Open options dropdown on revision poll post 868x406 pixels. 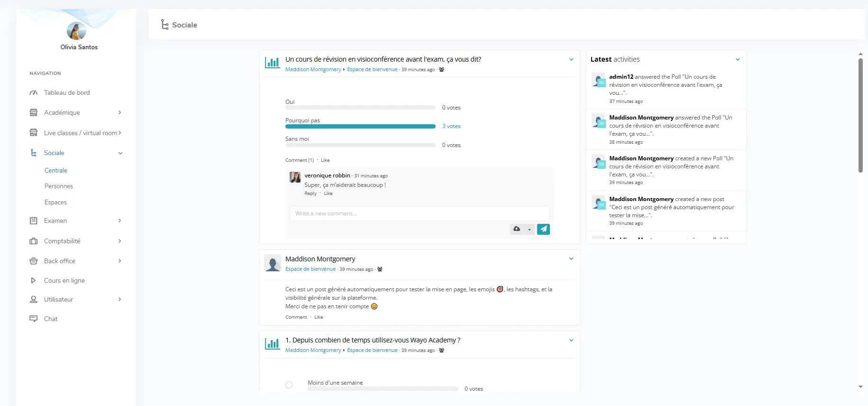pos(571,60)
